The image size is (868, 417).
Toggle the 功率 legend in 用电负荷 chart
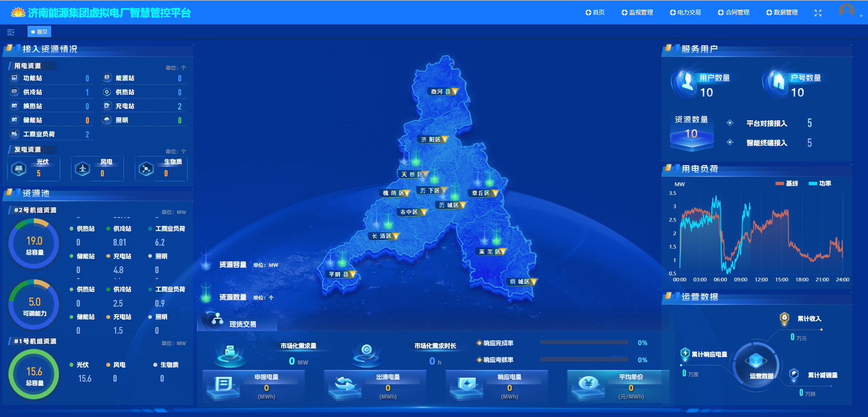click(x=821, y=183)
